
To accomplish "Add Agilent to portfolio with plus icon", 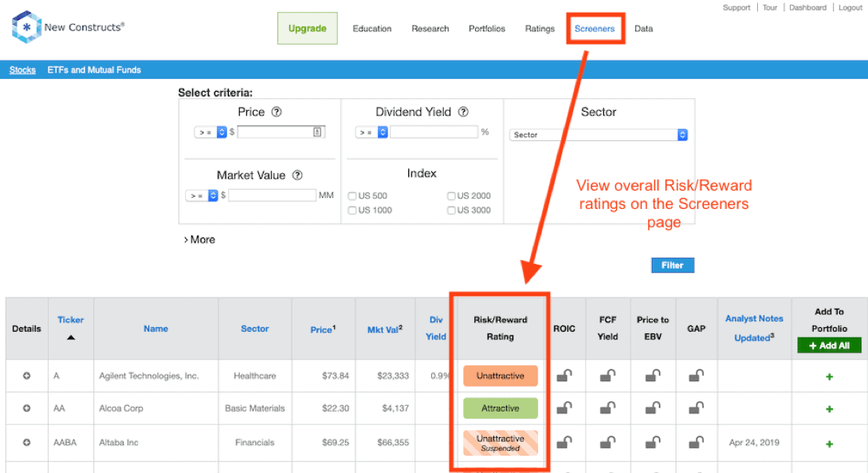I will pyautogui.click(x=829, y=376).
